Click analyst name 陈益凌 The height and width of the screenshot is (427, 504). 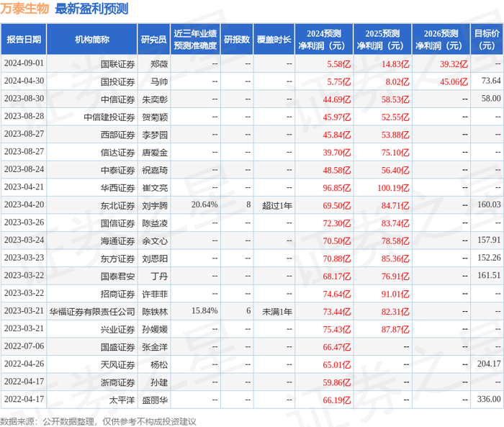[x=155, y=223]
